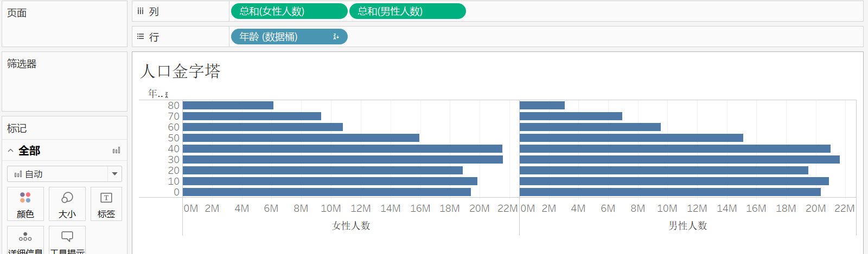Click the 10M tick on the 女性人数 axis
Viewport: 868px width, 254px height.
click(331, 209)
